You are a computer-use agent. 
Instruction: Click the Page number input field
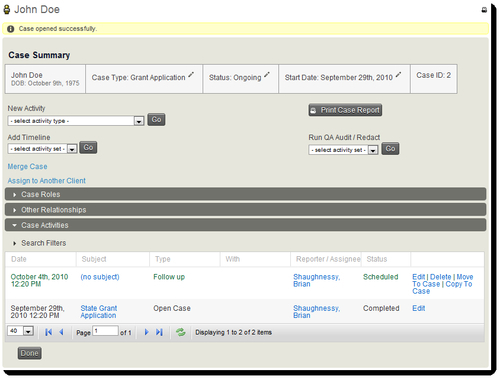105,331
